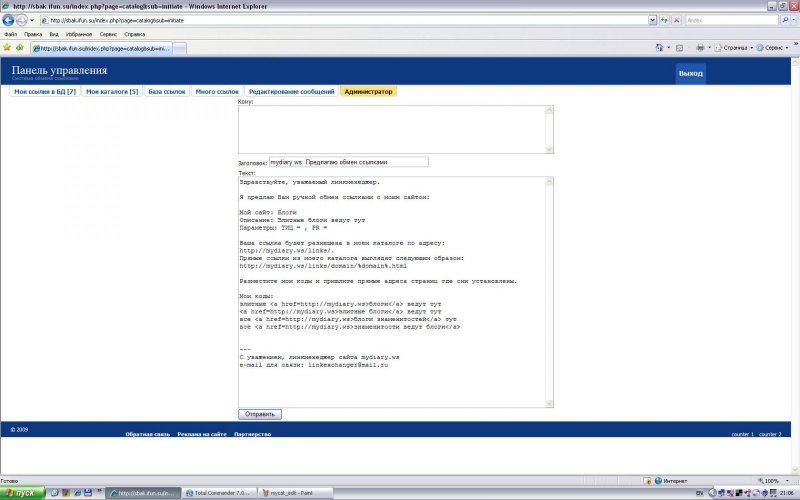Viewport: 800px width, 500px height.
Task: Click the Текст message area scrollbar
Action: [x=550, y=290]
